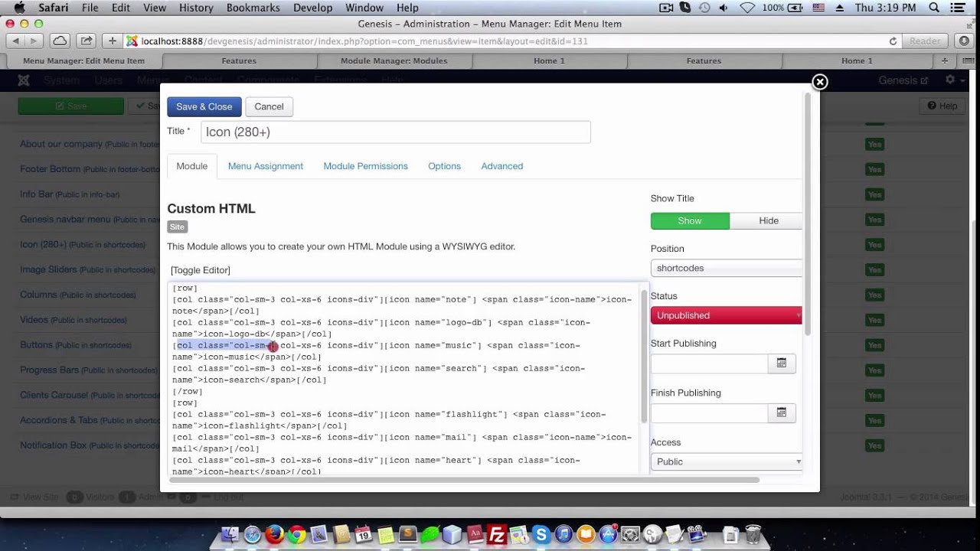
Task: Open the Trash in the dock
Action: pos(753,534)
